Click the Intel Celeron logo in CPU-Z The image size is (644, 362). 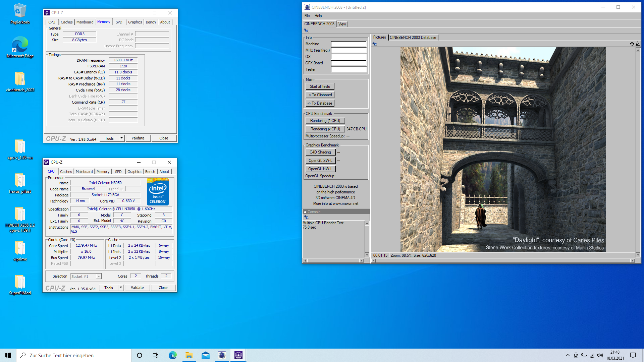coord(158,192)
